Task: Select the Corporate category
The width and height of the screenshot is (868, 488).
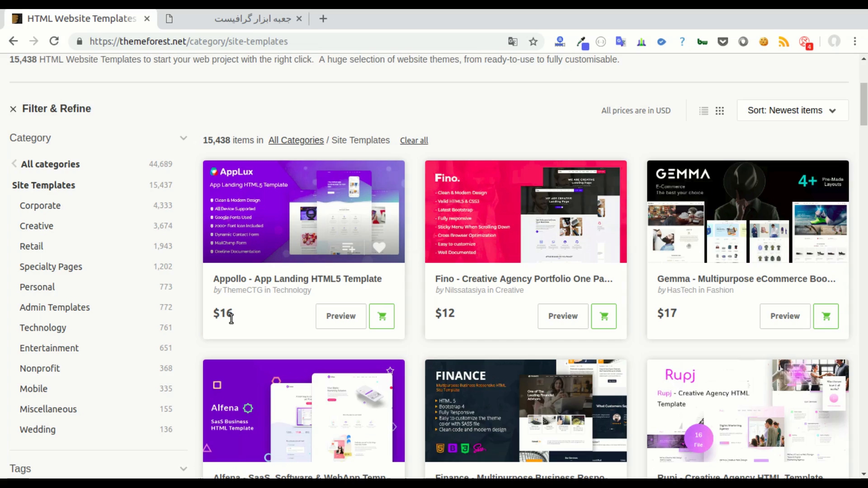Action: coord(40,206)
